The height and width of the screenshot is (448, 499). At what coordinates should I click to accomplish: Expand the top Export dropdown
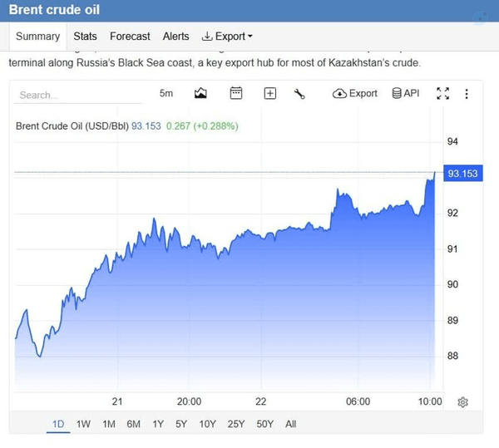pyautogui.click(x=227, y=37)
